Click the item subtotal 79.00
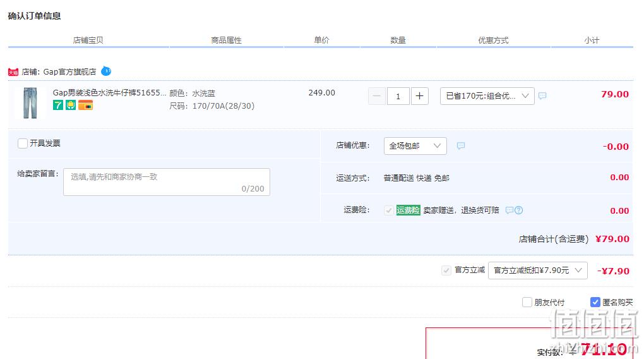The height and width of the screenshot is (359, 644). [615, 94]
